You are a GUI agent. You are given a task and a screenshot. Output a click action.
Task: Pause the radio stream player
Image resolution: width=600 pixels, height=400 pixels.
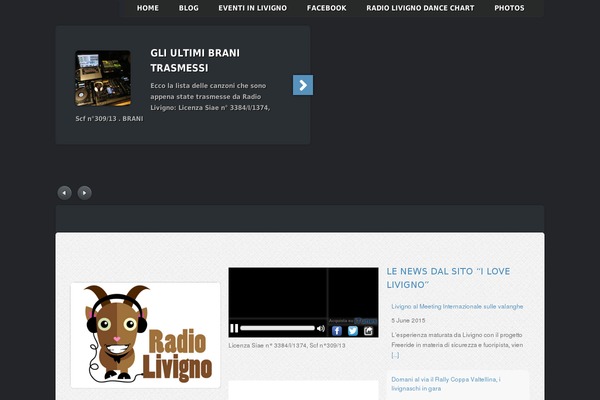click(234, 328)
